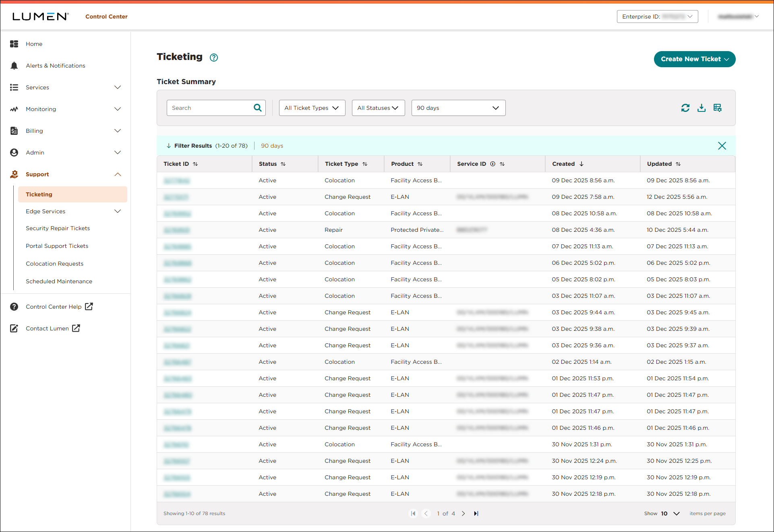The width and height of the screenshot is (774, 532).
Task: Click the Create New Ticket button
Action: pos(694,59)
